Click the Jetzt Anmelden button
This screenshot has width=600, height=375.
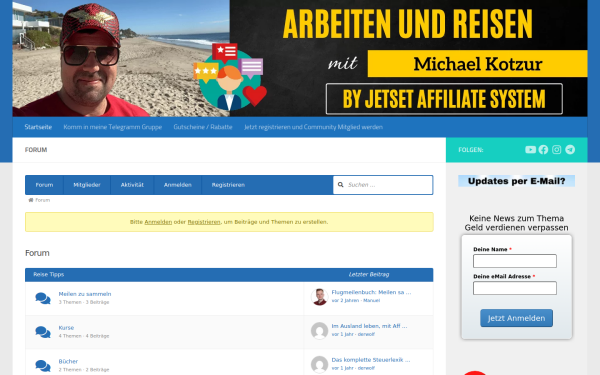(x=516, y=318)
